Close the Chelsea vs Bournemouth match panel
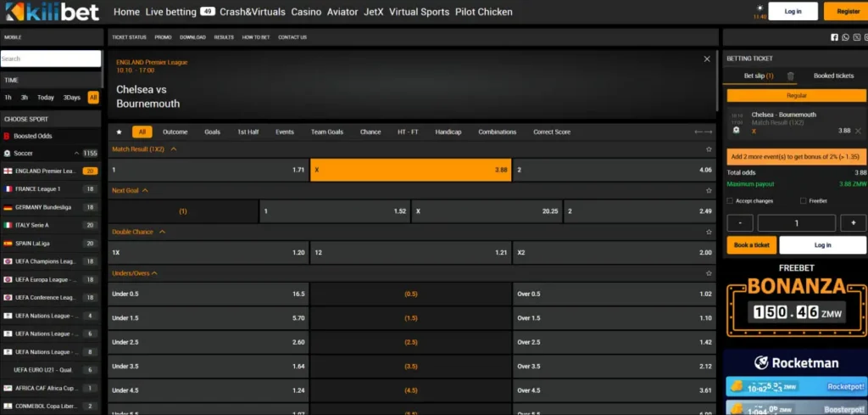The image size is (868, 415). point(707,59)
